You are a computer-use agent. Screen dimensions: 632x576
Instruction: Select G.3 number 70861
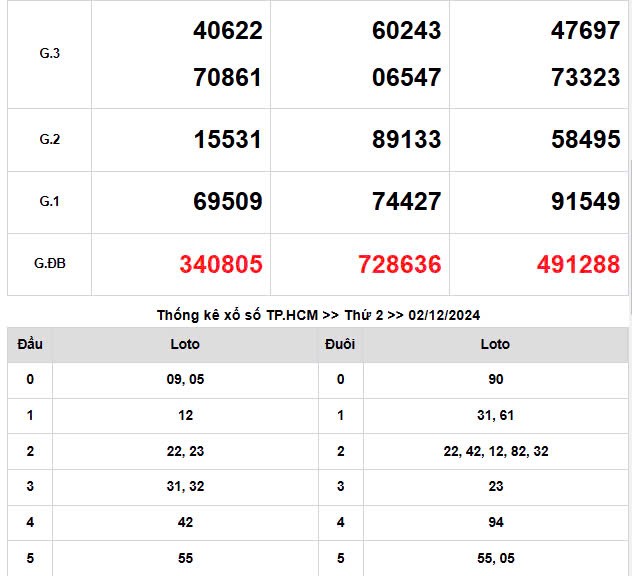228,77
